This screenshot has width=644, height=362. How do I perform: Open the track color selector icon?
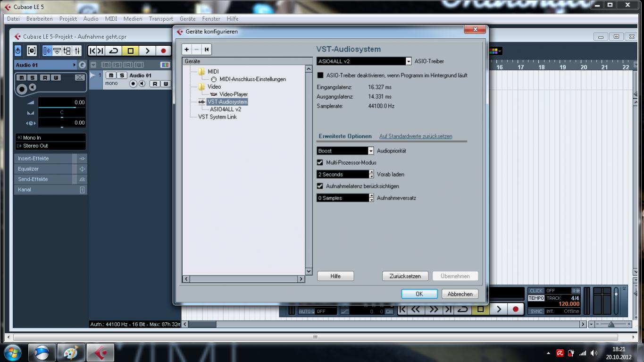point(165,65)
